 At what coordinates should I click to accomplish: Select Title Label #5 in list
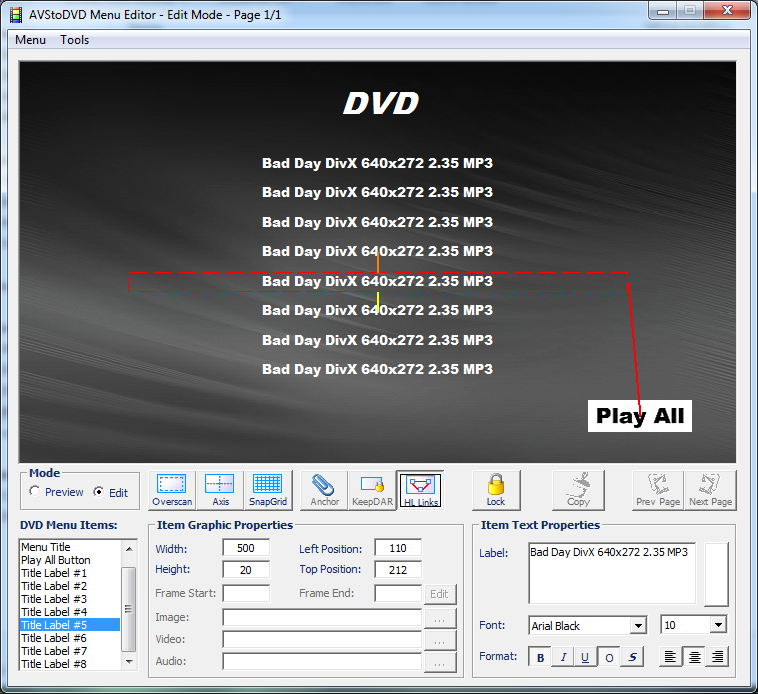(x=70, y=625)
